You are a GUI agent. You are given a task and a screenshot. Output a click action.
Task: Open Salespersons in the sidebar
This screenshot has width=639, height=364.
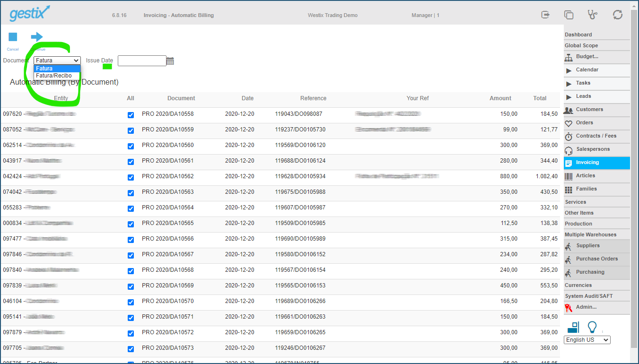(x=597, y=149)
